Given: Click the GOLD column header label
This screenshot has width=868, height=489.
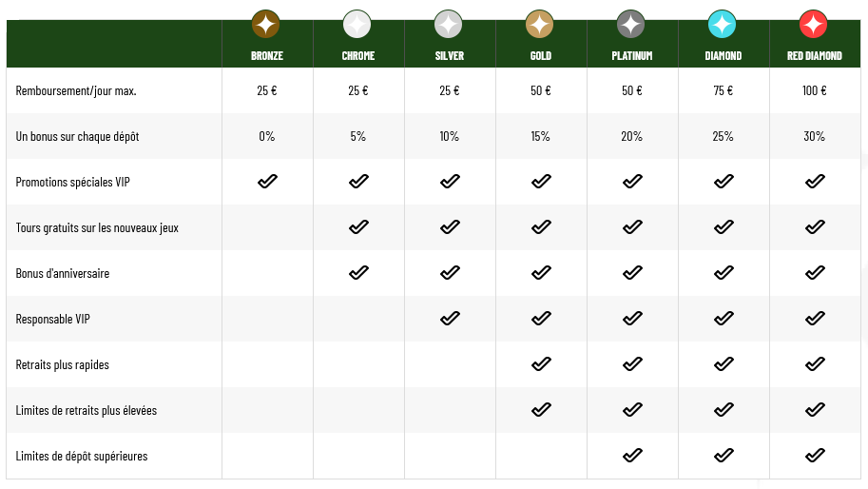Looking at the screenshot, I should 541,56.
